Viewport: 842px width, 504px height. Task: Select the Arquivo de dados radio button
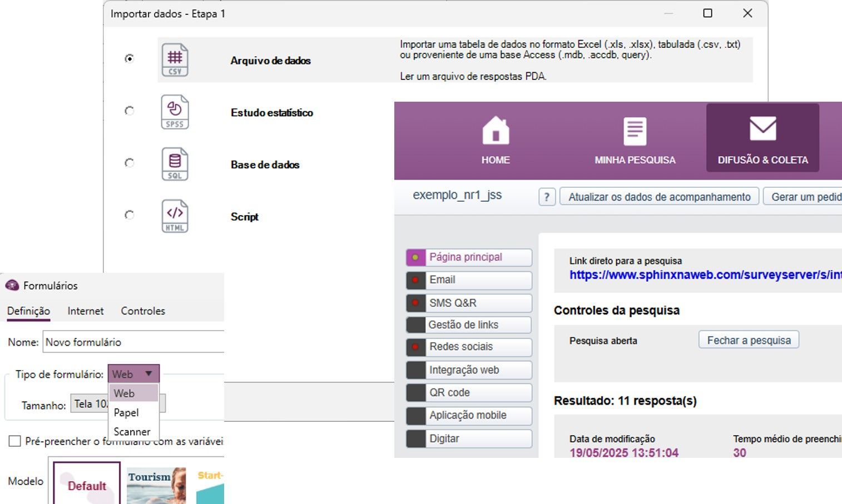[x=130, y=58]
